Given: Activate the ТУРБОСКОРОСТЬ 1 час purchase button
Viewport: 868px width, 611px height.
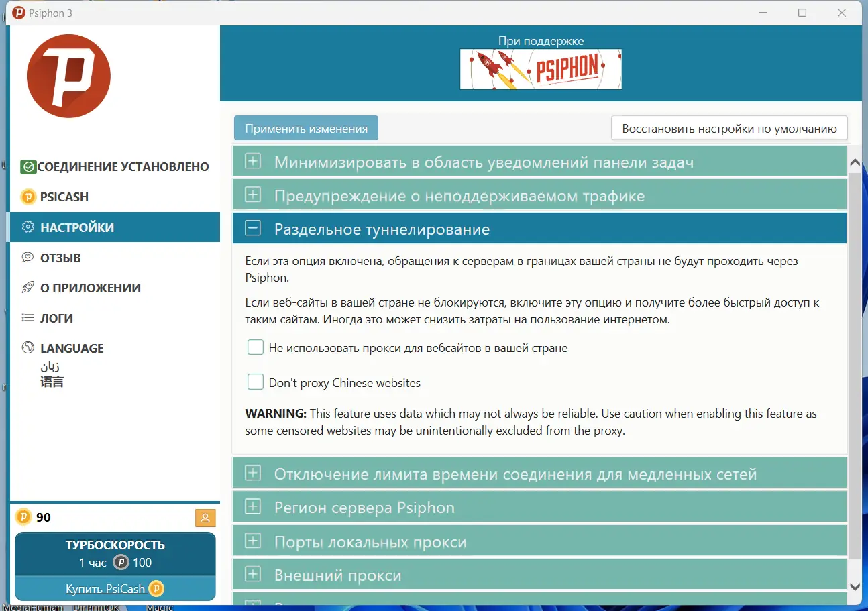Looking at the screenshot, I should [x=115, y=554].
